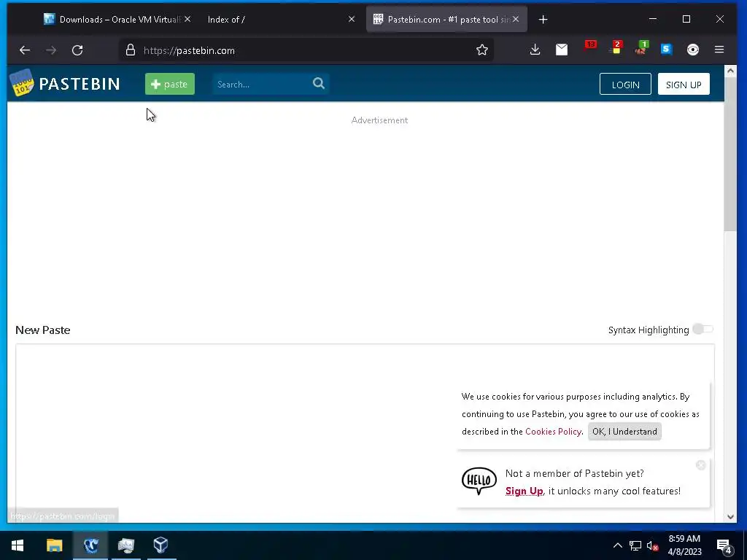This screenshot has height=560, width=747.
Task: Open the browser hamburger menu
Action: (719, 50)
